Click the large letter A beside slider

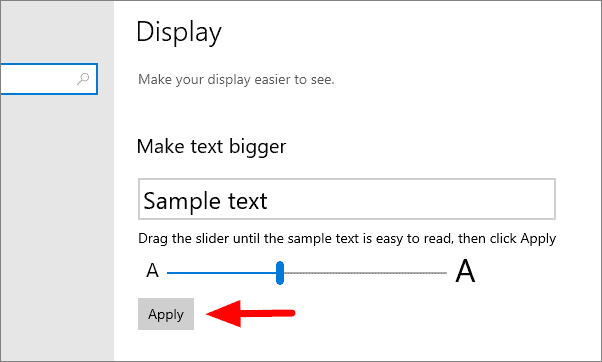tap(465, 271)
